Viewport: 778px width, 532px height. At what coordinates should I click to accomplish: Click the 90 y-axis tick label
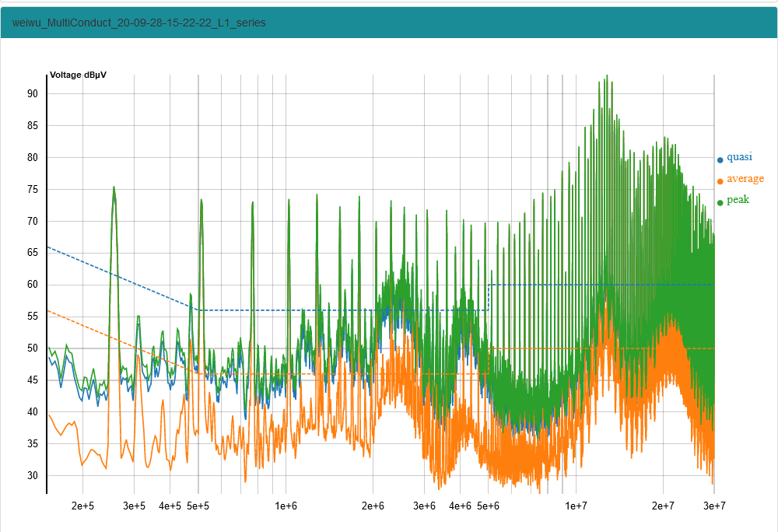tap(33, 93)
